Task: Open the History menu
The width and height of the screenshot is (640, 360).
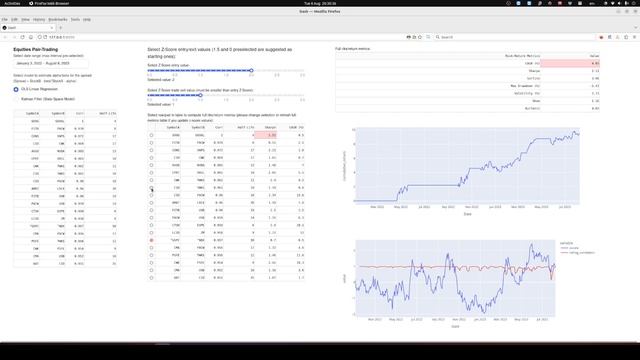Action: click(x=39, y=20)
